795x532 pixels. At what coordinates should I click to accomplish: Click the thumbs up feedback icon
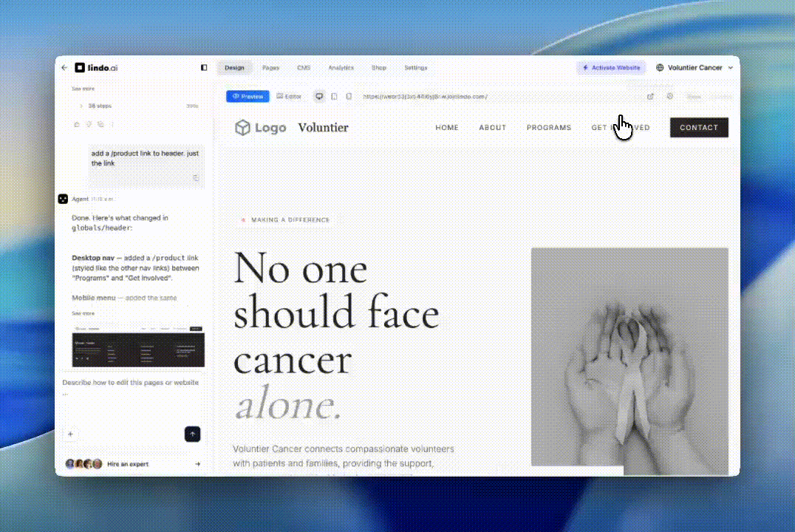[77, 124]
